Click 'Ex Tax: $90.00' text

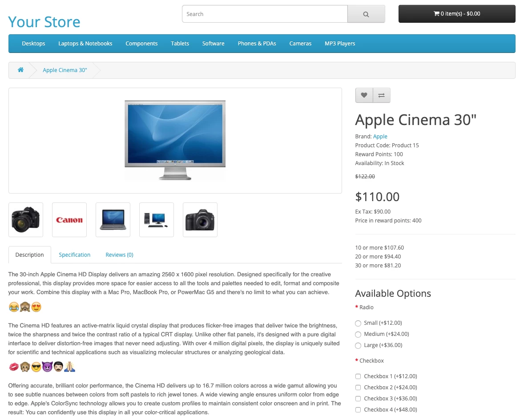coord(373,211)
